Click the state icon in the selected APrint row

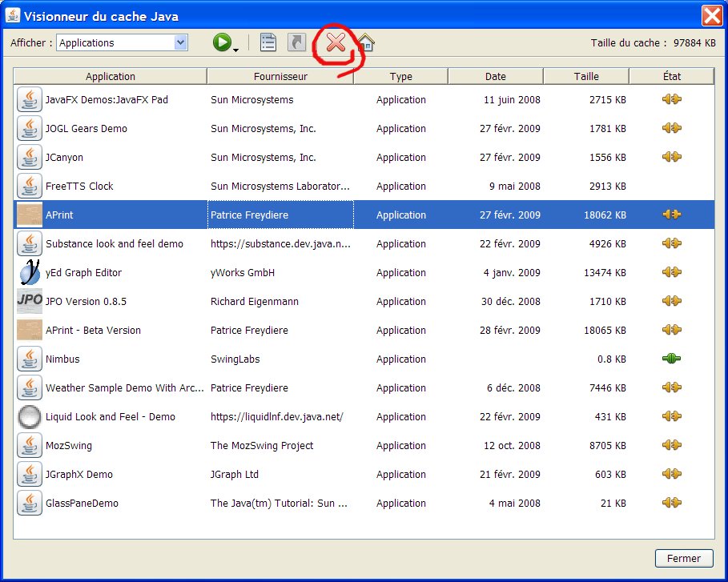coord(671,214)
